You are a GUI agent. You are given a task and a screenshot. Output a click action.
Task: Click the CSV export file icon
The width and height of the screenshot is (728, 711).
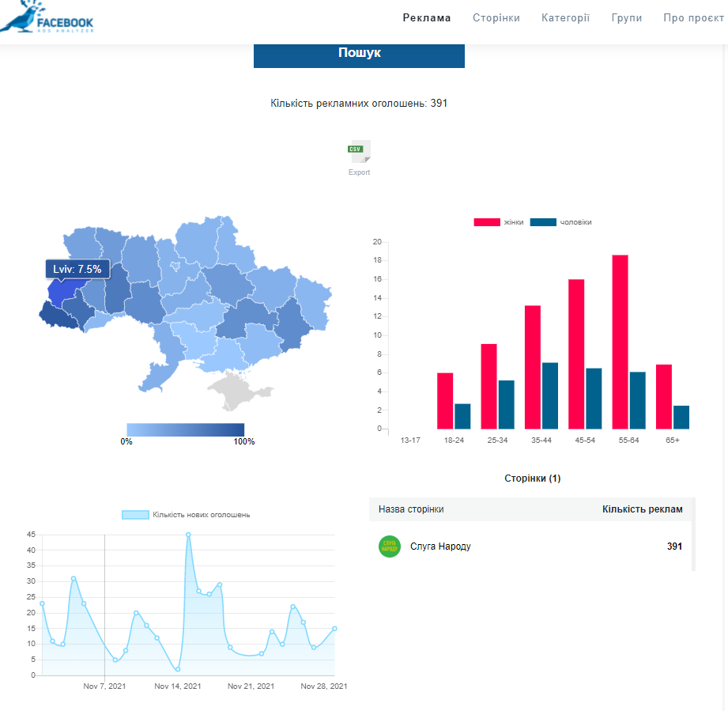(x=360, y=152)
